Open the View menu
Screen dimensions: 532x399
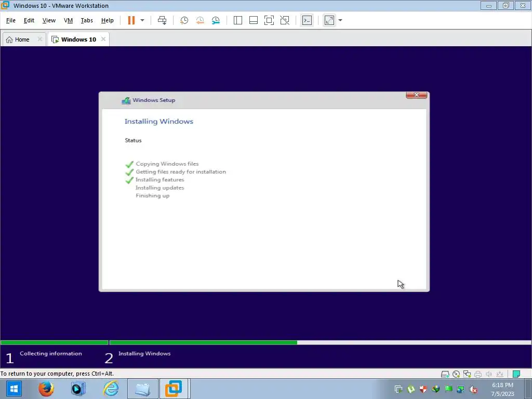pyautogui.click(x=49, y=20)
